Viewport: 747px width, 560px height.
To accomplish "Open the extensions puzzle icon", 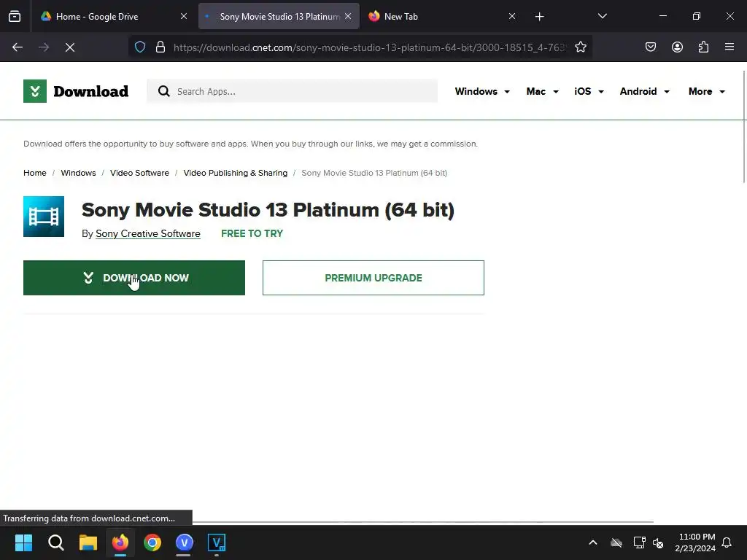I will click(703, 47).
